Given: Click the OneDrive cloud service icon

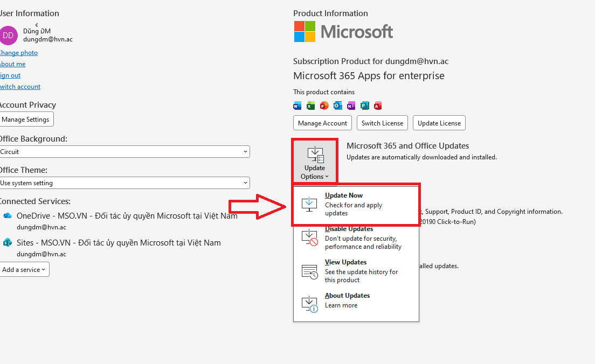Looking at the screenshot, I should 8,216.
